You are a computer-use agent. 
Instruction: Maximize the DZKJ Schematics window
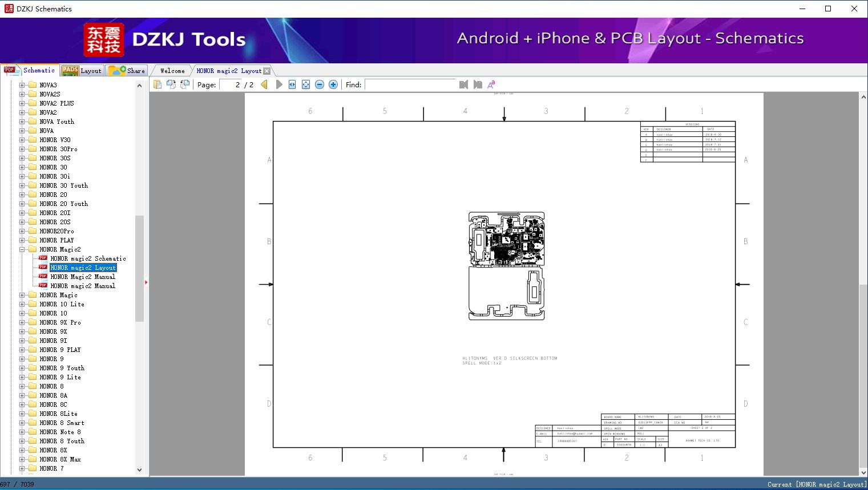pyautogui.click(x=828, y=9)
